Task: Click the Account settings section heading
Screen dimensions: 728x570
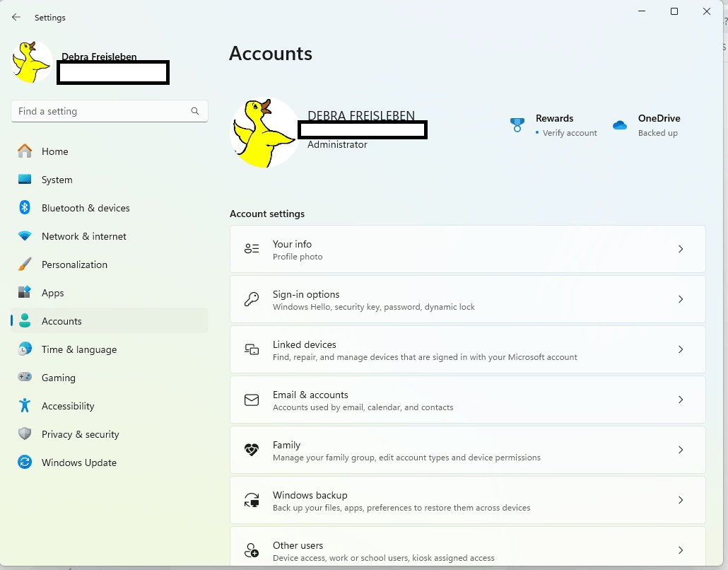Action: pos(267,214)
